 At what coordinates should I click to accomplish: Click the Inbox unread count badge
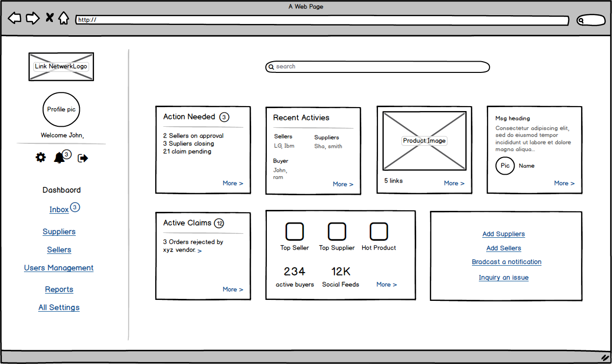click(x=74, y=207)
